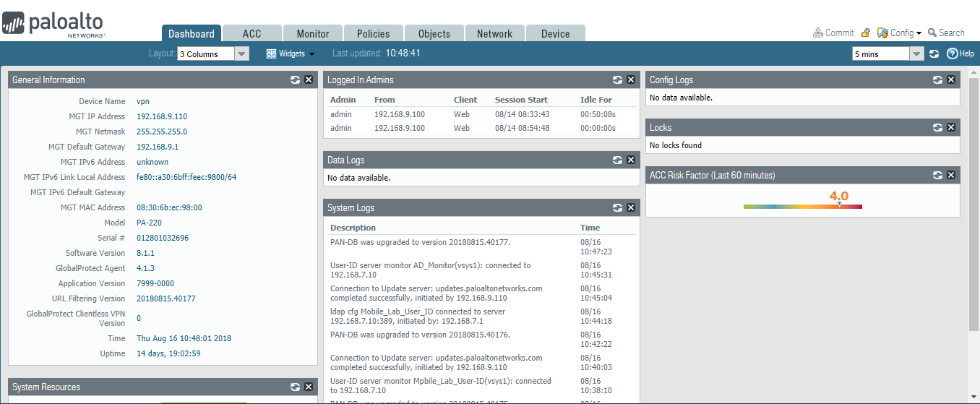Refresh the General Information widget
The width and height of the screenshot is (980, 404).
coord(296,80)
